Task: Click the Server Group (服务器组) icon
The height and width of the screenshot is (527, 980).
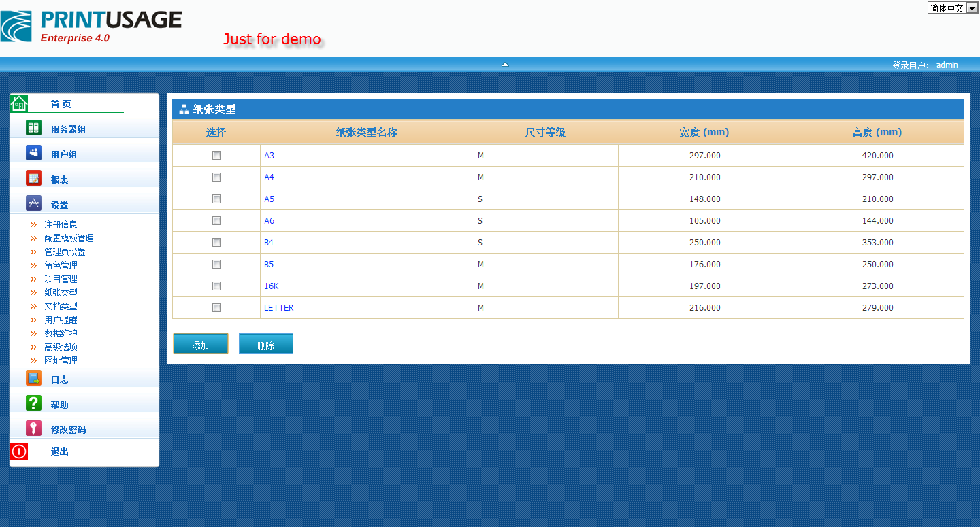Action: [x=33, y=128]
